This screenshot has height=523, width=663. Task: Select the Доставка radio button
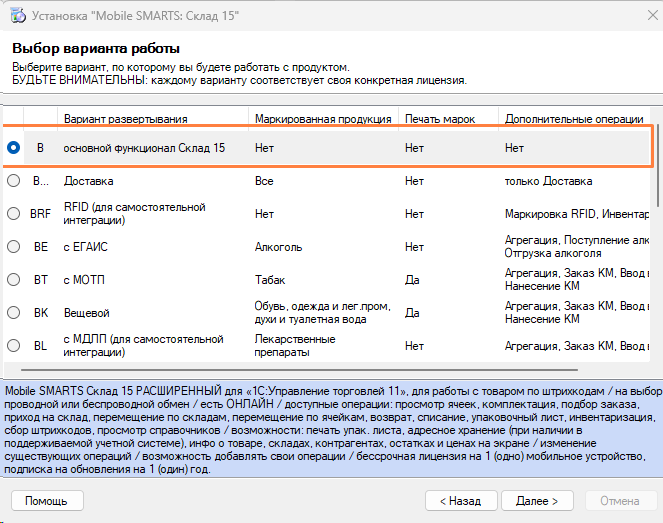point(14,181)
